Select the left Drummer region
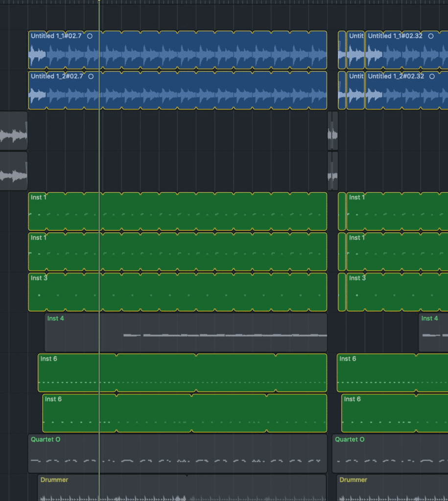Screen dimensions: 448x501 pos(182,488)
